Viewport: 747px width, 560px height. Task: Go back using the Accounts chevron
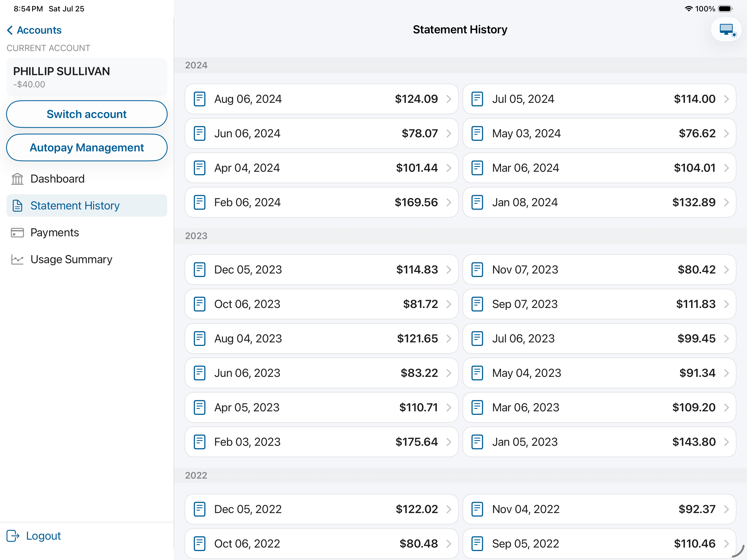coord(10,30)
